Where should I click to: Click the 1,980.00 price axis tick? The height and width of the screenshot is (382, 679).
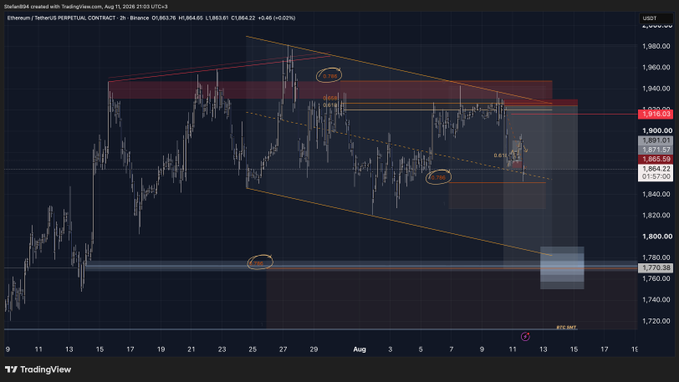coord(656,46)
